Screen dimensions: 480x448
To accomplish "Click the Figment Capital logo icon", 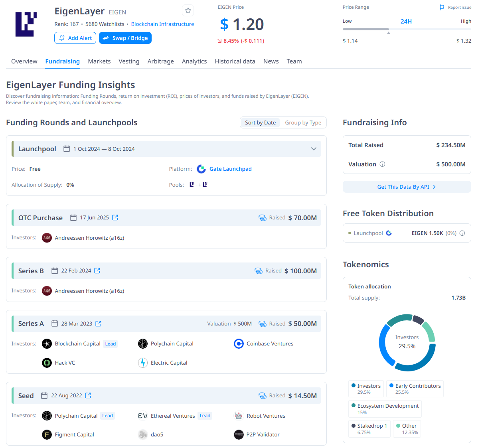I will click(x=47, y=434).
